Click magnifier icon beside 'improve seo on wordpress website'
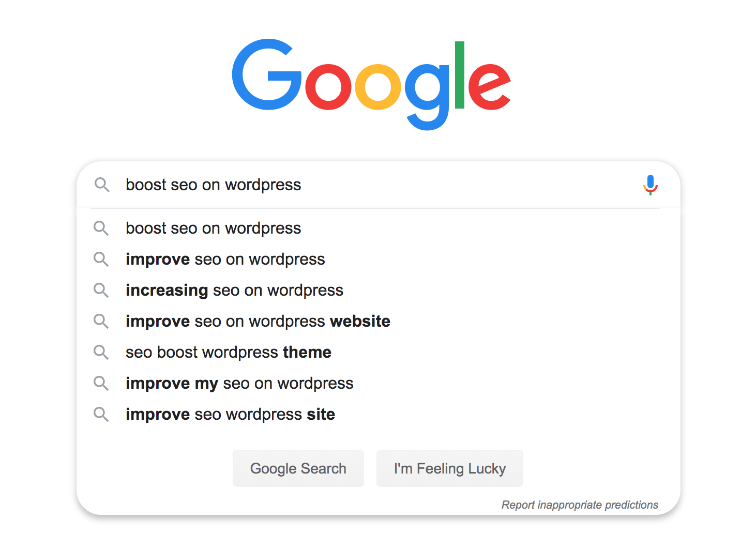This screenshot has width=756, height=549. (101, 321)
